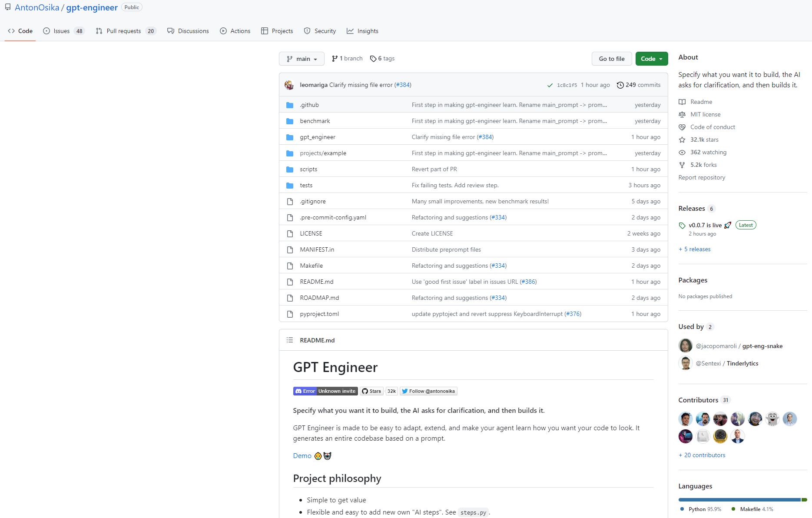The width and height of the screenshot is (812, 518).
Task: Open the + 5 releases link
Action: pos(694,249)
